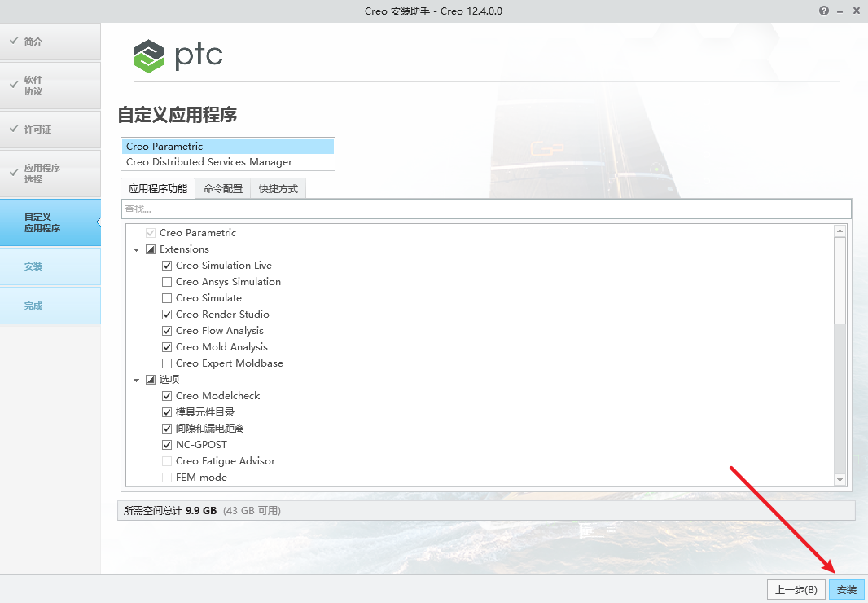This screenshot has height=603, width=868.
Task: Enable Creo Ansys Simulation checkbox
Action: (168, 282)
